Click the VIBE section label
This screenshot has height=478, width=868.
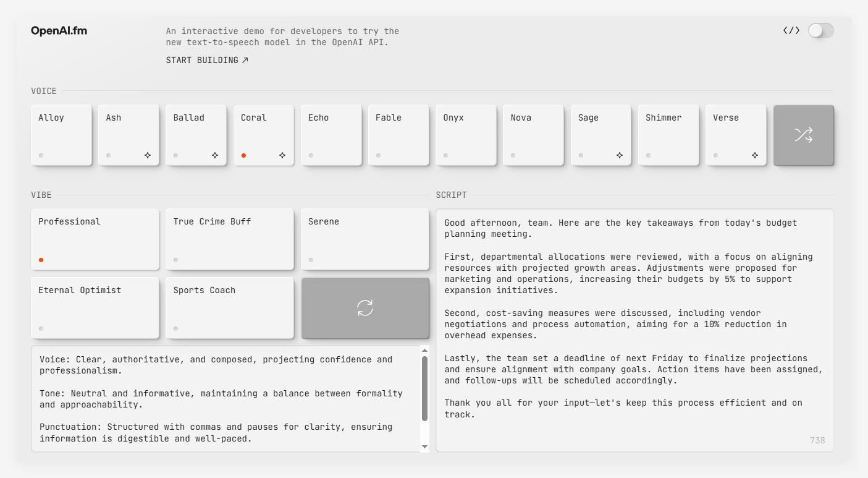[x=41, y=195]
